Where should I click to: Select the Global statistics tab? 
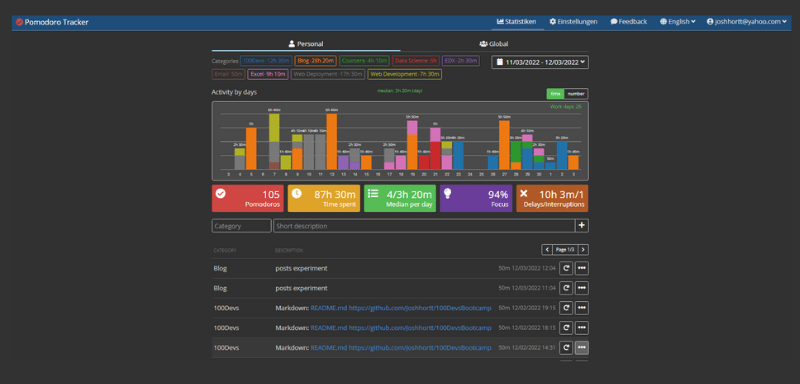[494, 44]
